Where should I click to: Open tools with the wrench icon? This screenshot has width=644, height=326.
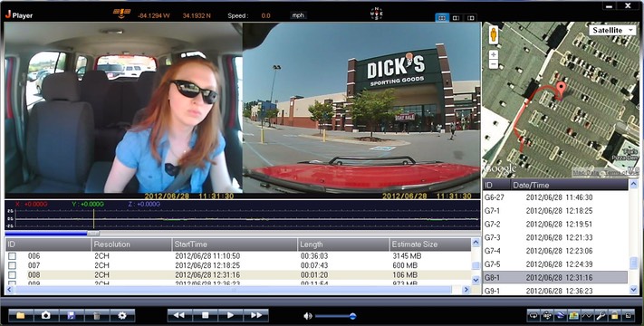click(601, 316)
